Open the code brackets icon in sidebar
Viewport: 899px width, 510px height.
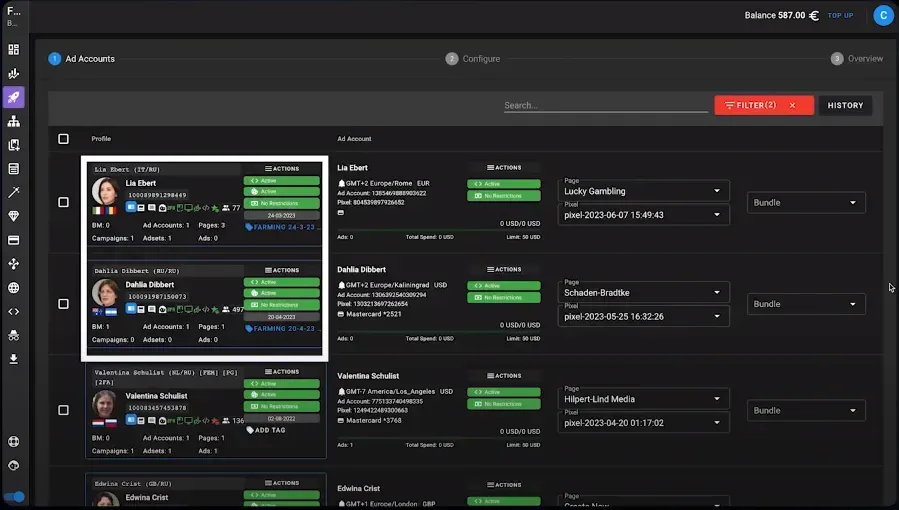[14, 312]
